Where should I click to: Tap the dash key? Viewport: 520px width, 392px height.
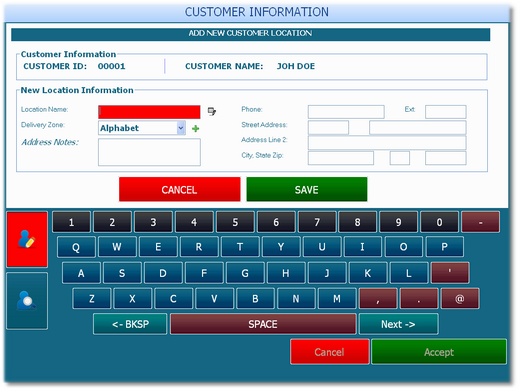(481, 222)
